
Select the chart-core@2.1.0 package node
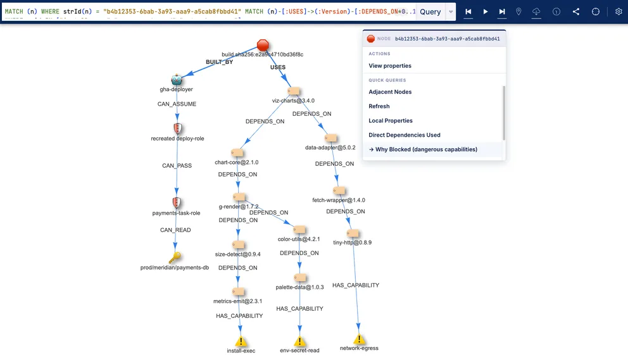[x=237, y=153]
